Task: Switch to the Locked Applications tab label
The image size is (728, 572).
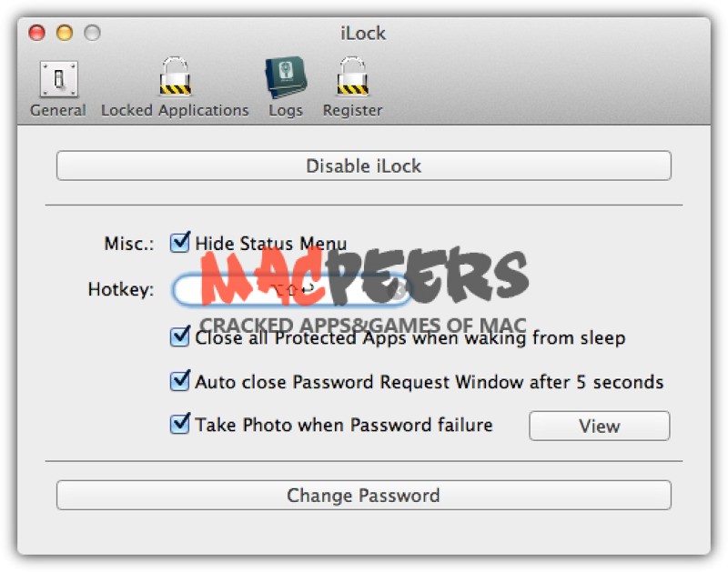Action: click(x=175, y=110)
